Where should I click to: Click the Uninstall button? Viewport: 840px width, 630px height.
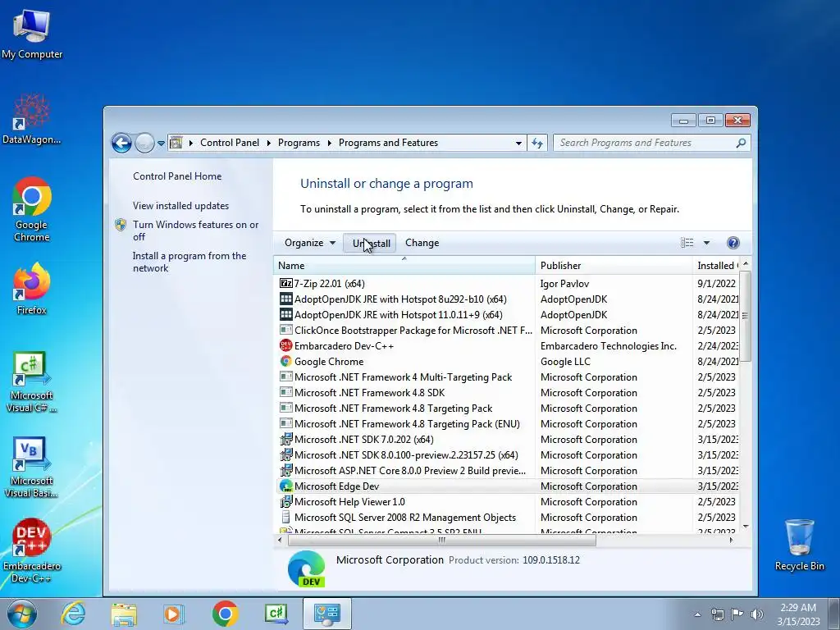click(370, 243)
